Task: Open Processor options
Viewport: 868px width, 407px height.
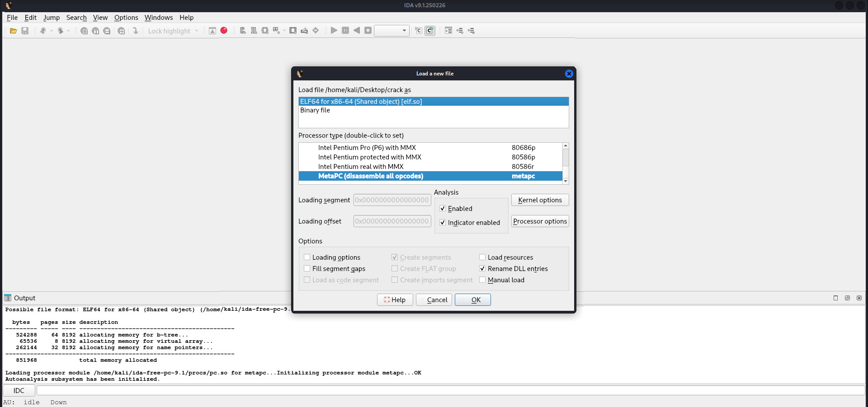Action: 540,221
